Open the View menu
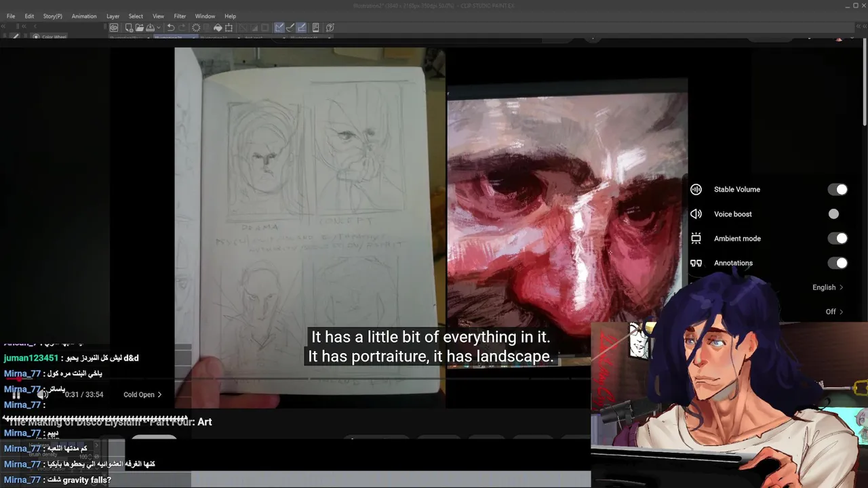 coord(158,16)
